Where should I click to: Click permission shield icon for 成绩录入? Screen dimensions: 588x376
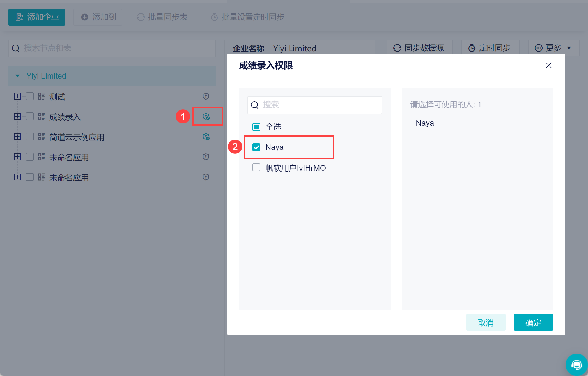[206, 116]
